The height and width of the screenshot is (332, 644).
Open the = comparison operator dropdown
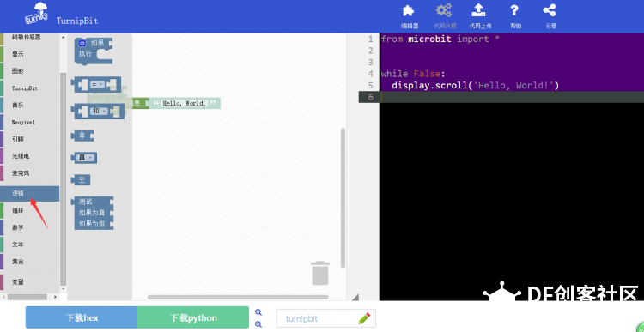click(x=96, y=85)
